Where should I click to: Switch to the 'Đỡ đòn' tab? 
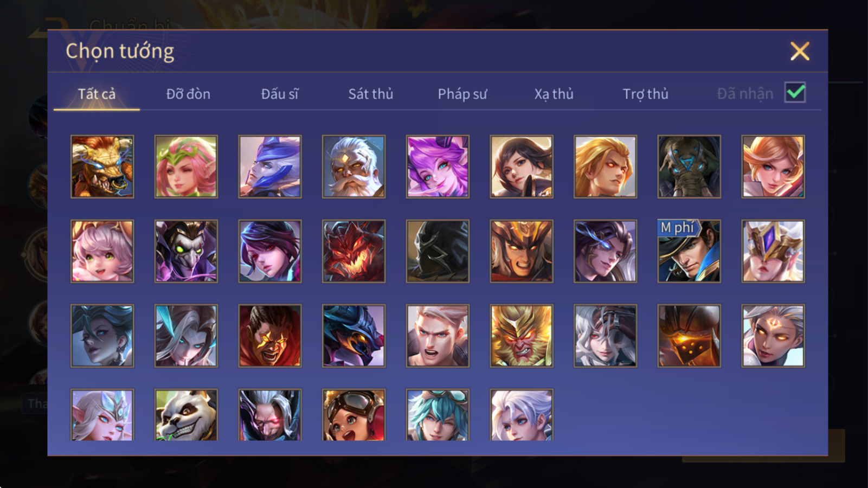(x=188, y=94)
